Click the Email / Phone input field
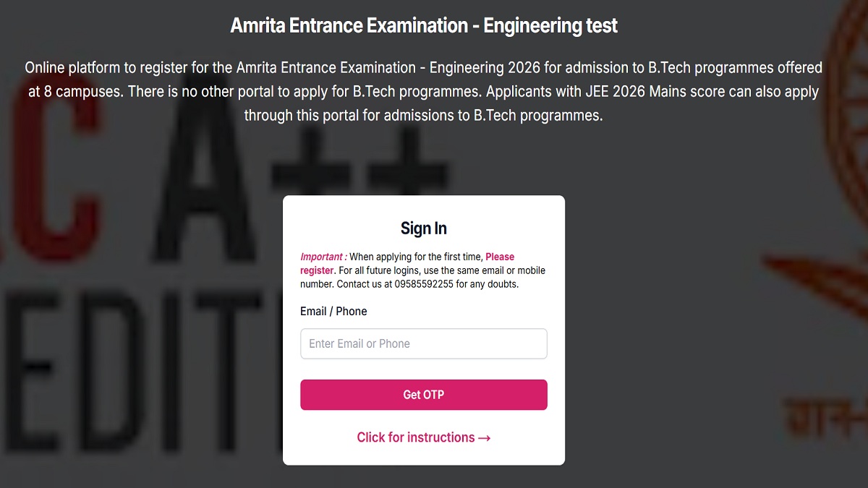 pyautogui.click(x=423, y=343)
